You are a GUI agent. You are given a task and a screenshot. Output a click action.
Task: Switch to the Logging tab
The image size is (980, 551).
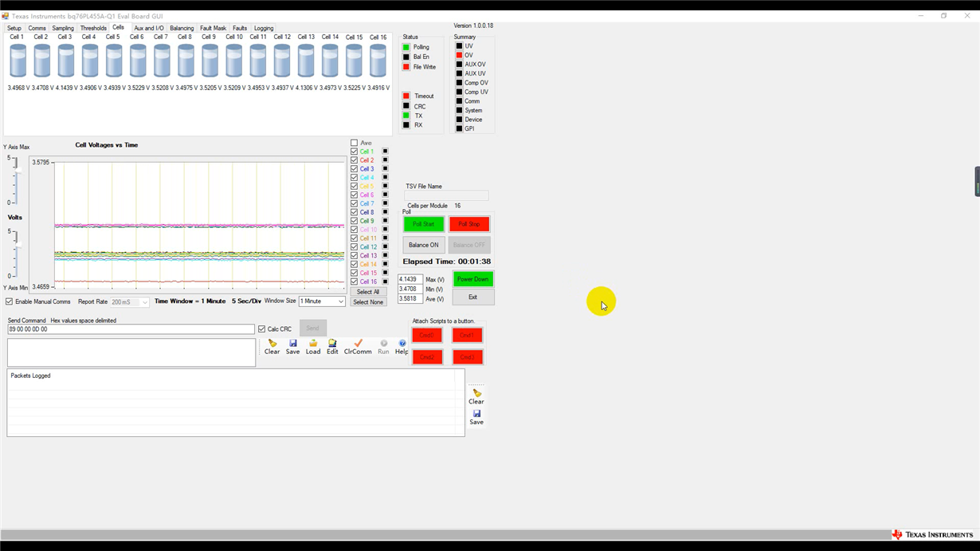264,28
